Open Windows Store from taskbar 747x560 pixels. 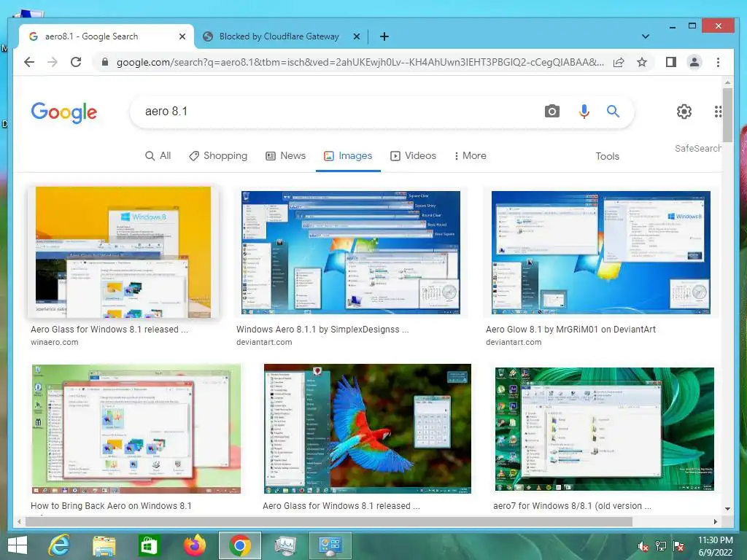(x=148, y=545)
